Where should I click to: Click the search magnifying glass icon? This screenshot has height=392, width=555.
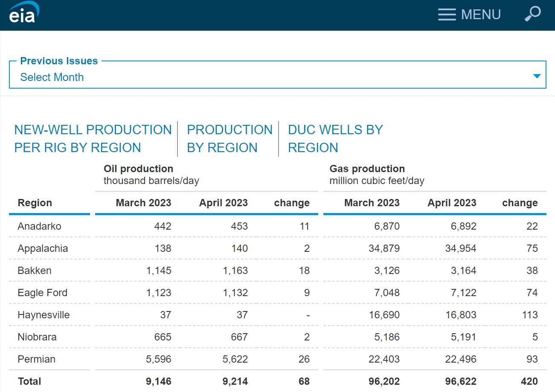532,14
